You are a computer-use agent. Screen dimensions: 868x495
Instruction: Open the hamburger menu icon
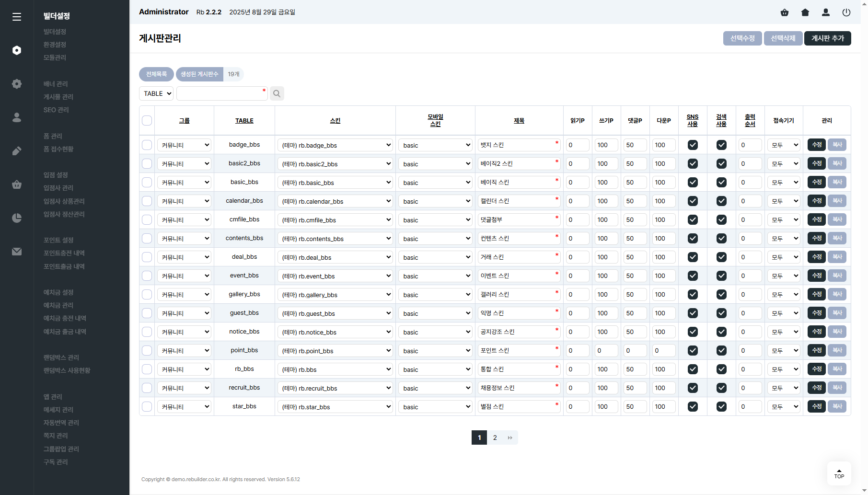17,17
